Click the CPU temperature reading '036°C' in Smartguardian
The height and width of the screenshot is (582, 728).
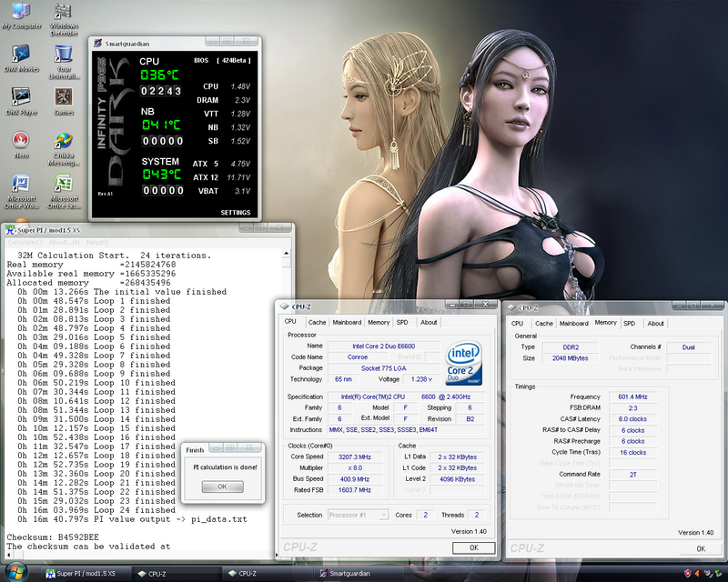160,75
